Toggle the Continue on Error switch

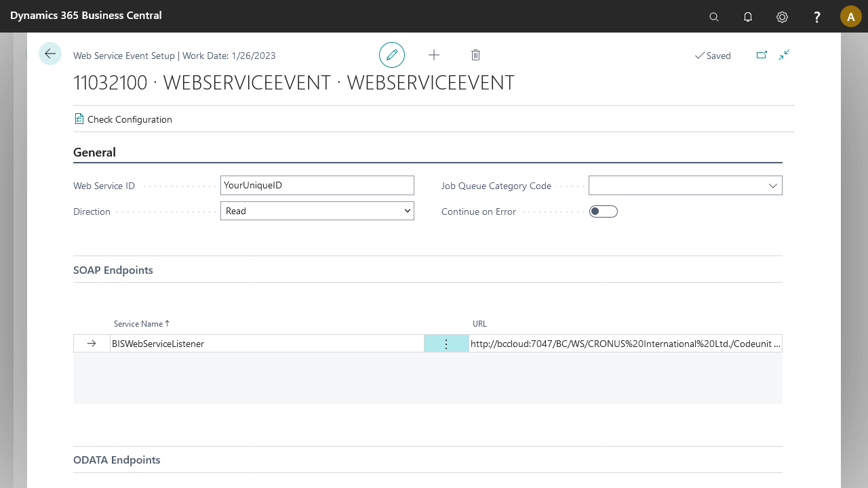[604, 211]
